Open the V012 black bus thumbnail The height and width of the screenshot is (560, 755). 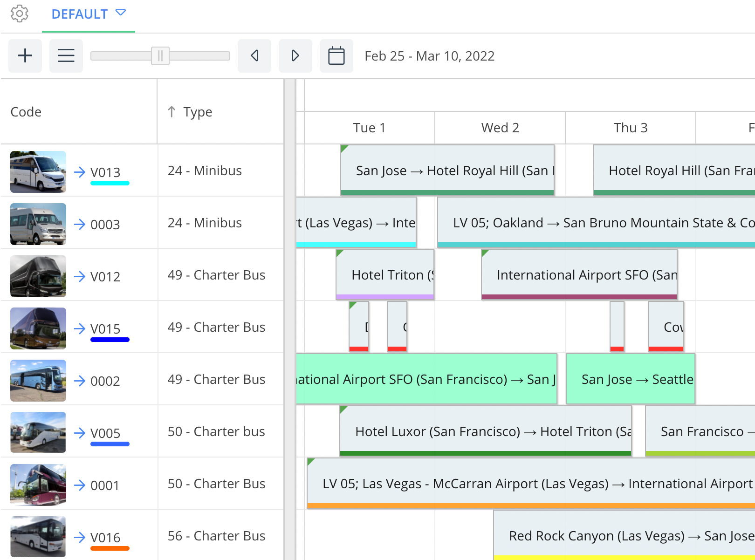click(38, 276)
